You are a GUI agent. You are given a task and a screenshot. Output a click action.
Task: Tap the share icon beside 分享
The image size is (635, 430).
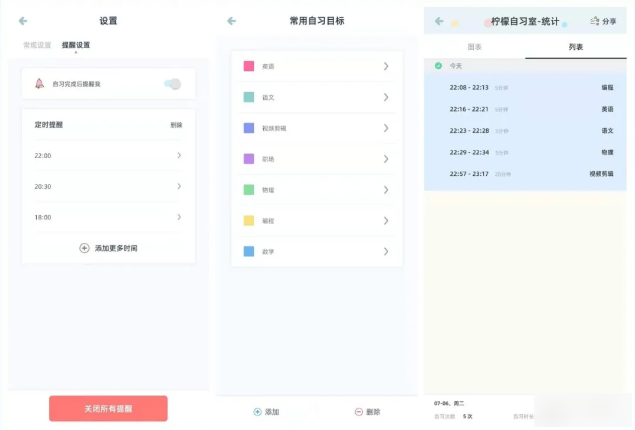tap(594, 21)
